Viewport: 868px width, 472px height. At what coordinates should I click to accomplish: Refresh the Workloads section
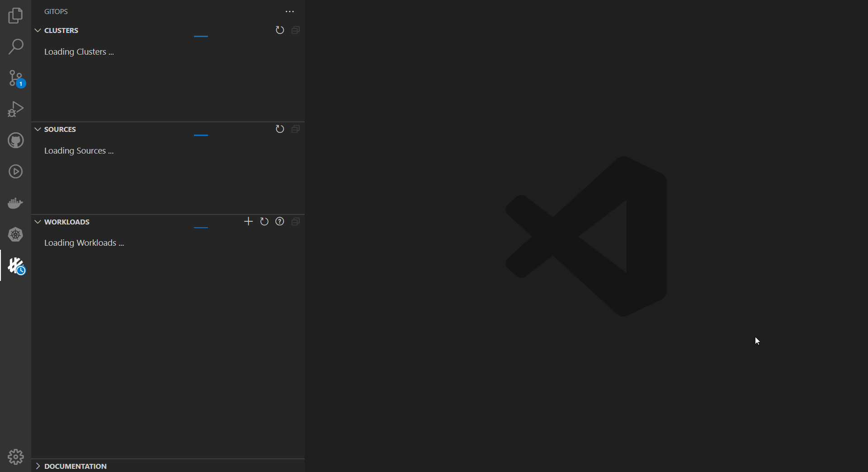[264, 221]
